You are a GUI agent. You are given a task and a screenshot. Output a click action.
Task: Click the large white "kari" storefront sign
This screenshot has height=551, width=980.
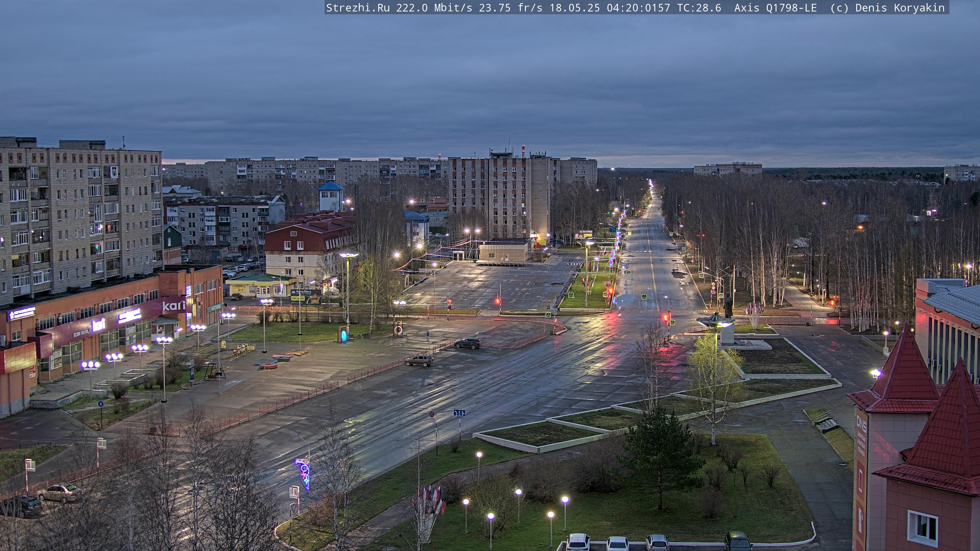pos(174,305)
